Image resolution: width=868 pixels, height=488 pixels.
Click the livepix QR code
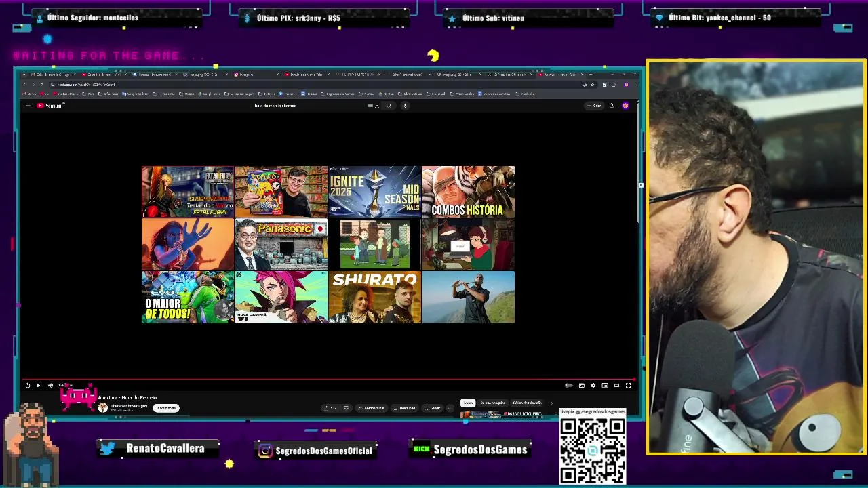[x=593, y=449]
